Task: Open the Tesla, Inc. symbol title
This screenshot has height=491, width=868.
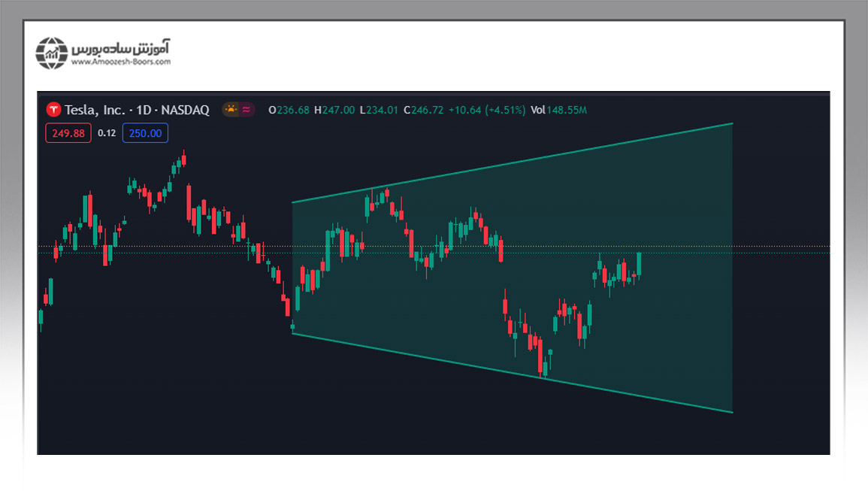Action: click(95, 110)
